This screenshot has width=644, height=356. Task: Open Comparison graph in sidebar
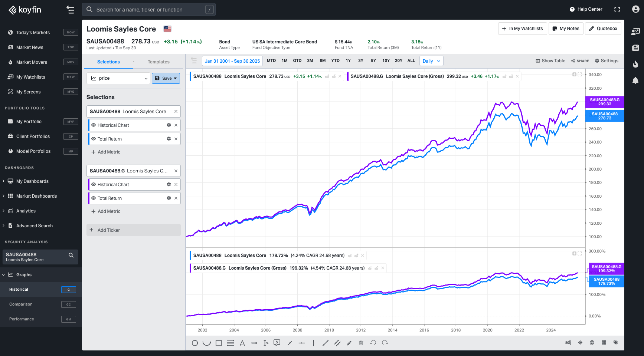(21, 304)
